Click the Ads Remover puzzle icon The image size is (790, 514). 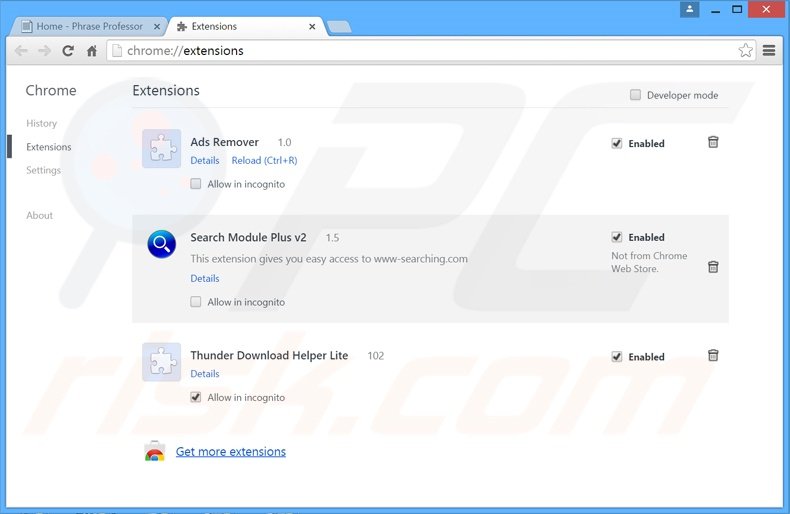[161, 149]
